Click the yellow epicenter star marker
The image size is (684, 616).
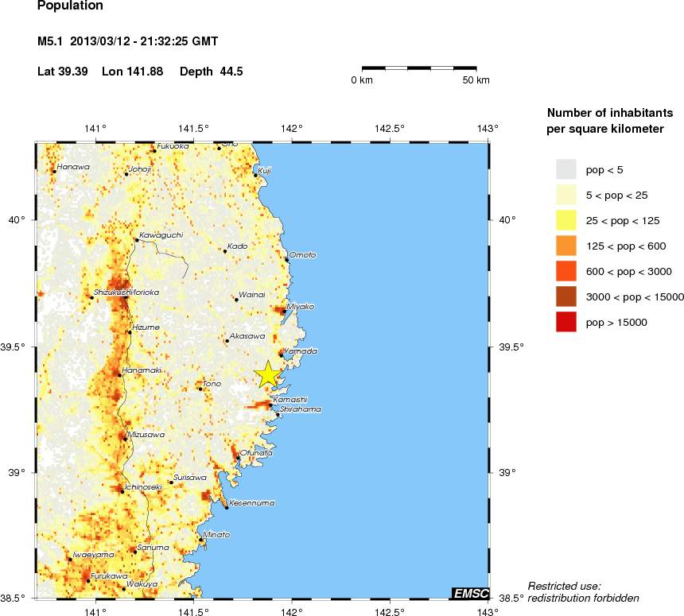[x=268, y=373]
